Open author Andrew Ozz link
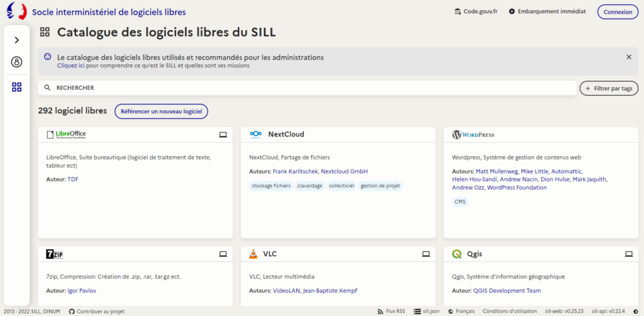 (468, 188)
